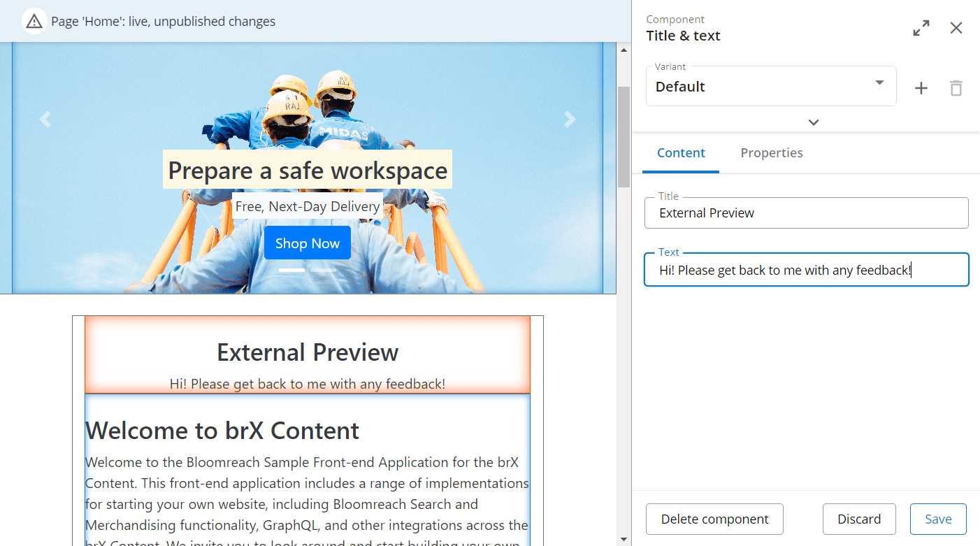Click the Delete component button
The image size is (980, 546).
coord(714,519)
